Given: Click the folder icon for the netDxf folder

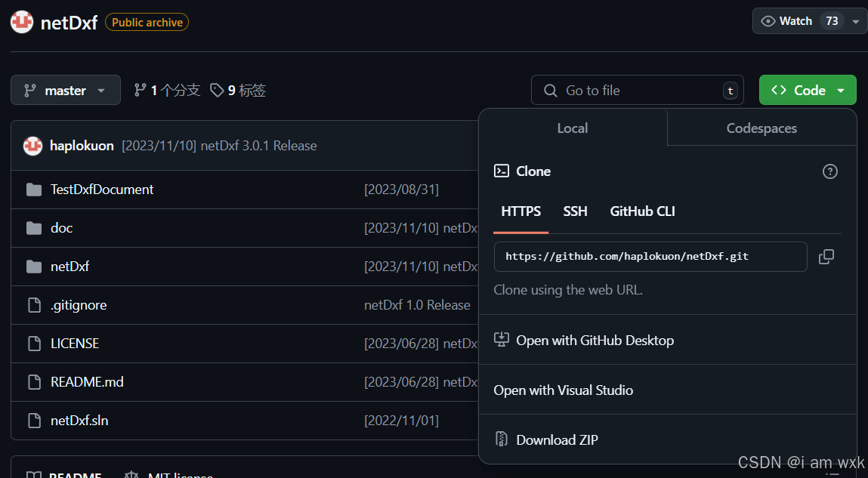Looking at the screenshot, I should 34,267.
